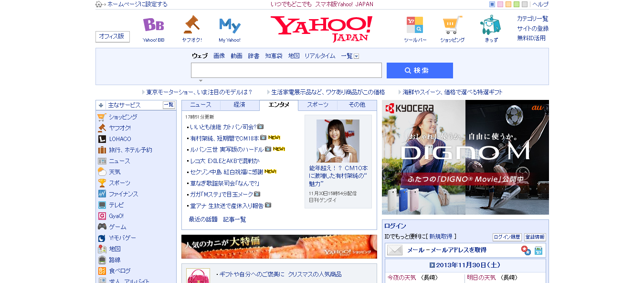The width and height of the screenshot is (644, 283).
Task: Click the crab sale (人気のカニが大特価) banner
Action: (x=279, y=247)
